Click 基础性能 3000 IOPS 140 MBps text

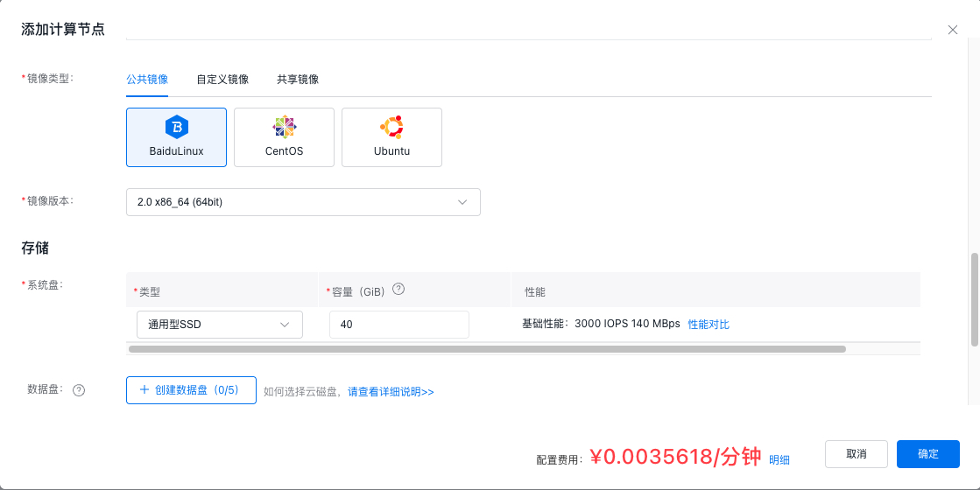[x=602, y=324]
